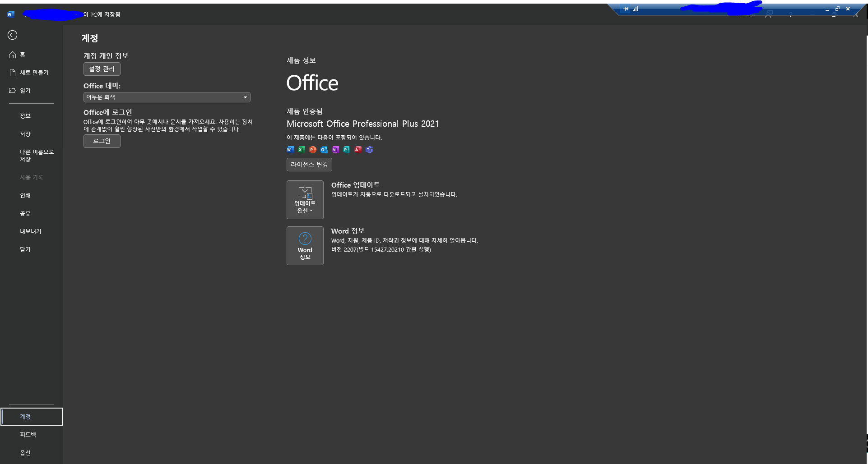The image size is (868, 464).
Task: Open the 공유 (Share) option
Action: click(32, 213)
